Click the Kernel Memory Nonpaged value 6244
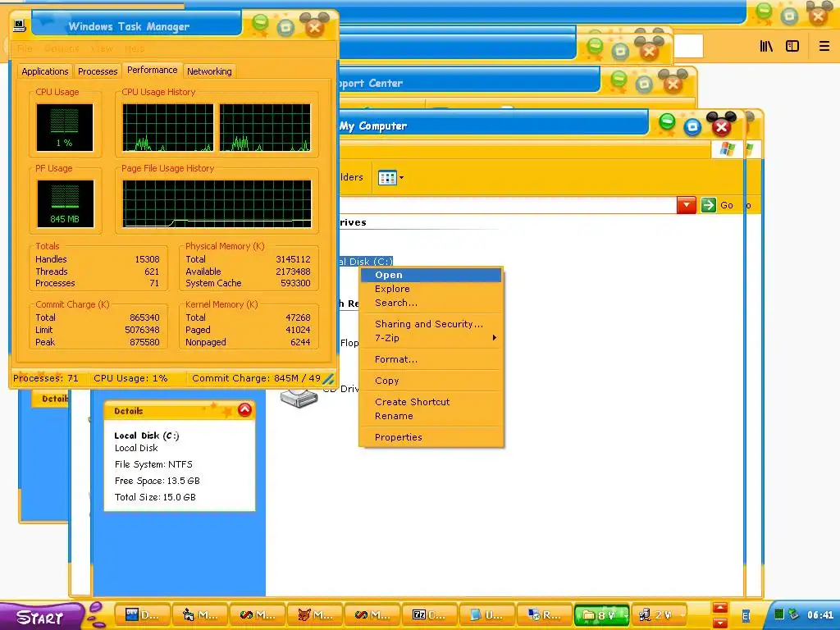The width and height of the screenshot is (840, 630). (x=300, y=342)
